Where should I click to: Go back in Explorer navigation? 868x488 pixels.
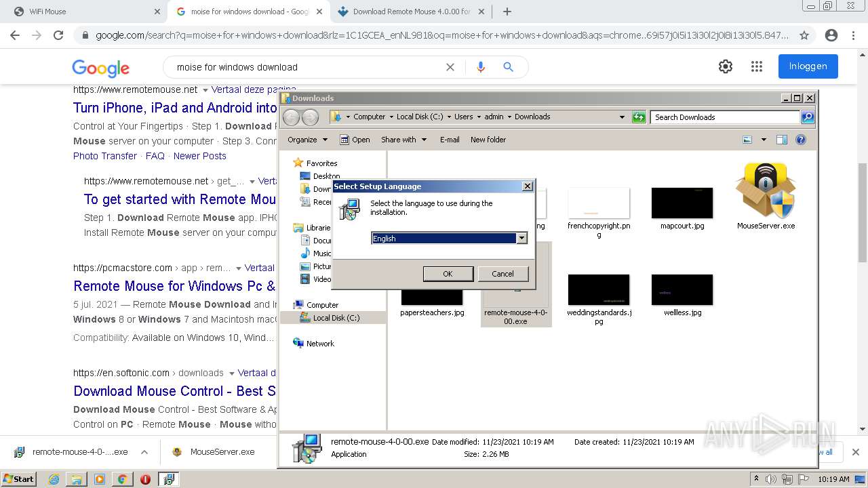[291, 117]
